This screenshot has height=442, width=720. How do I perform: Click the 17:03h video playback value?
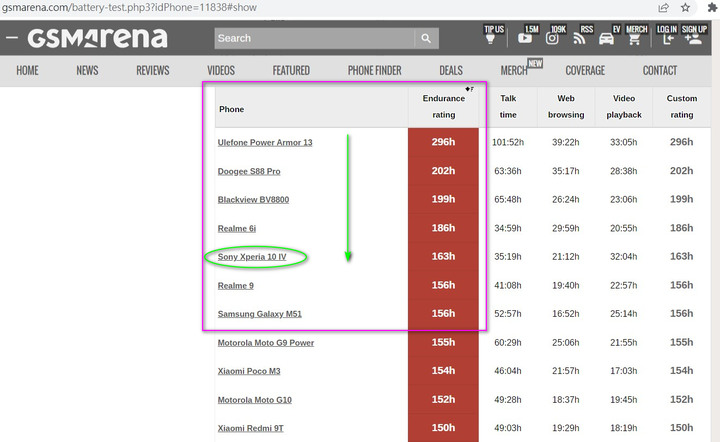[x=624, y=371]
